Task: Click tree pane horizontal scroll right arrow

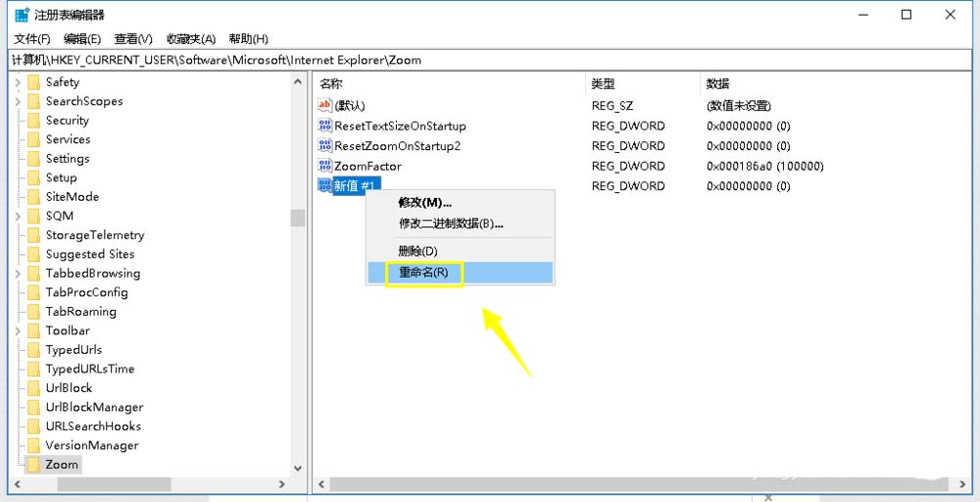Action: (282, 484)
